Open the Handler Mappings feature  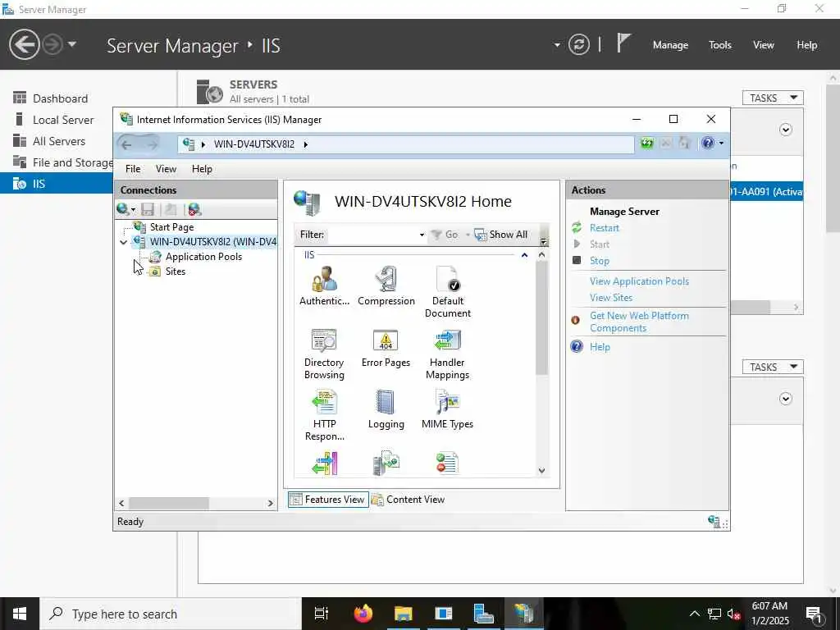tap(447, 354)
